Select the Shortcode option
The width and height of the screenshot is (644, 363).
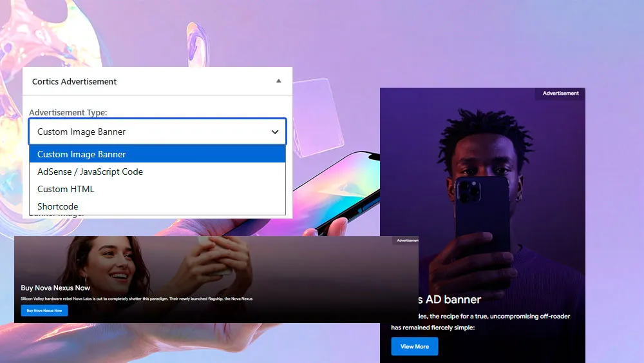tap(157, 206)
